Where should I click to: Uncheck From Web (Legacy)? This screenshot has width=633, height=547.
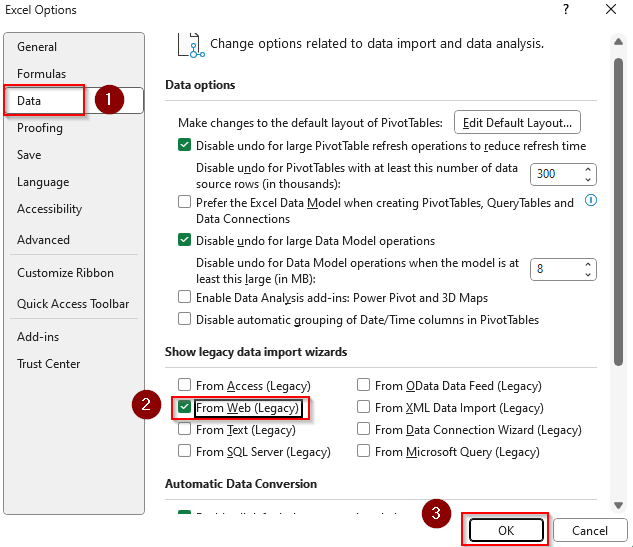184,407
